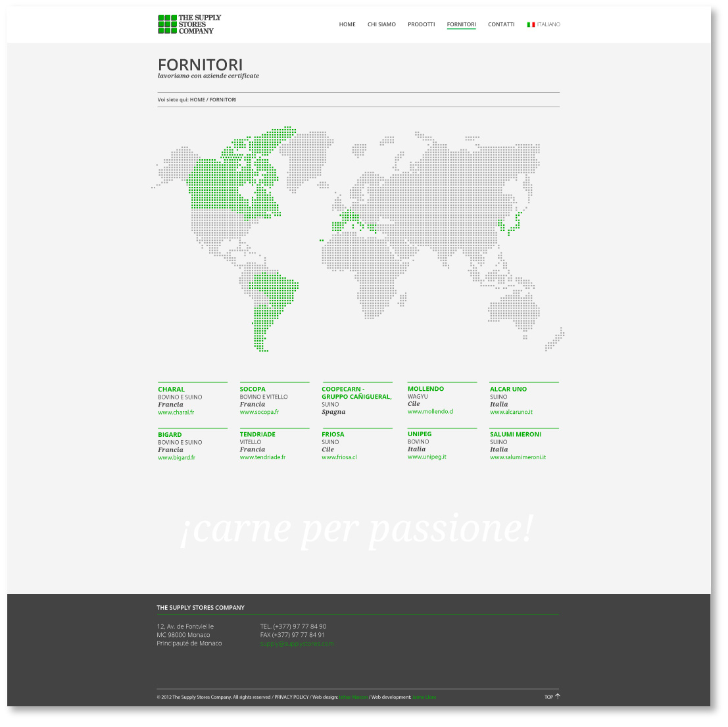Image resolution: width=728 pixels, height=727 pixels.
Task: Go to CHI SIAMO page
Action: coord(381,24)
